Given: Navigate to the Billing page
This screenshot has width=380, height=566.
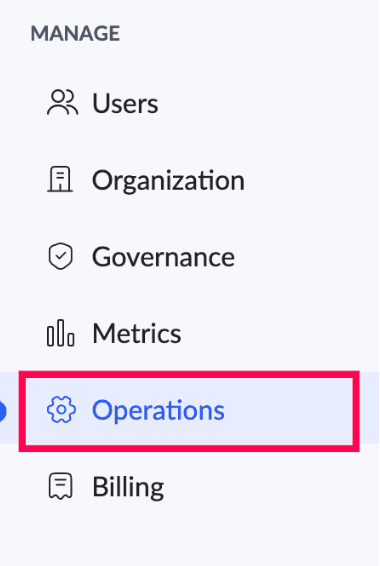Looking at the screenshot, I should point(128,487).
